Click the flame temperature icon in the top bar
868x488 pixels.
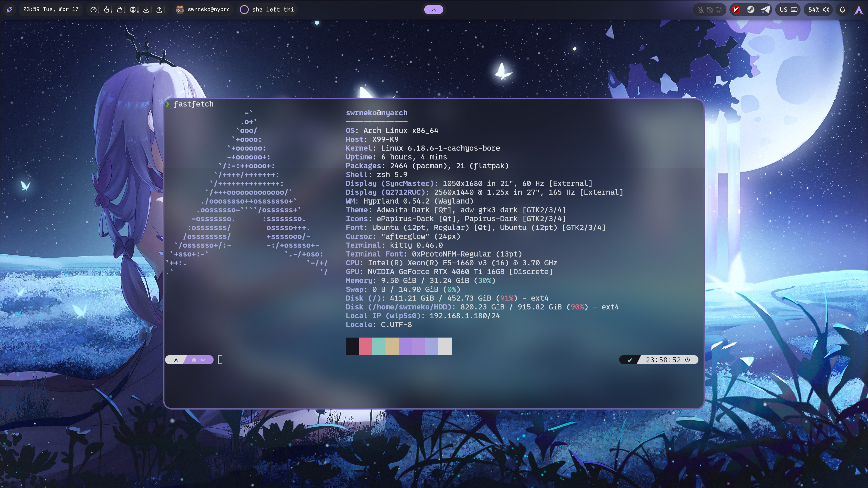(x=106, y=10)
